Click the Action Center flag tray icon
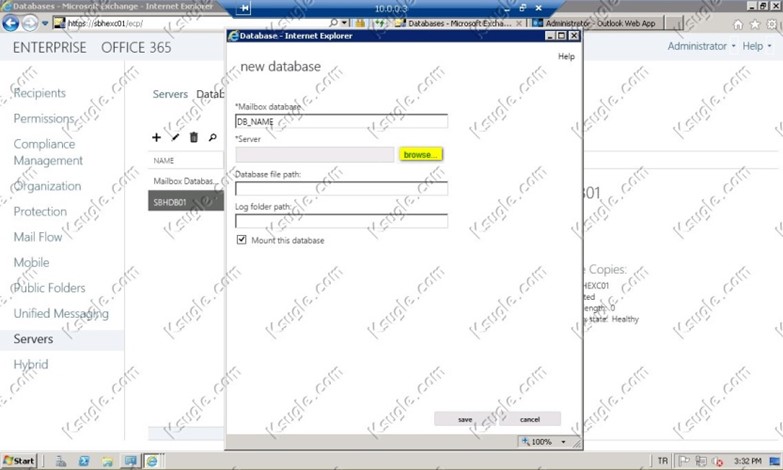783x470 pixels. (684, 461)
